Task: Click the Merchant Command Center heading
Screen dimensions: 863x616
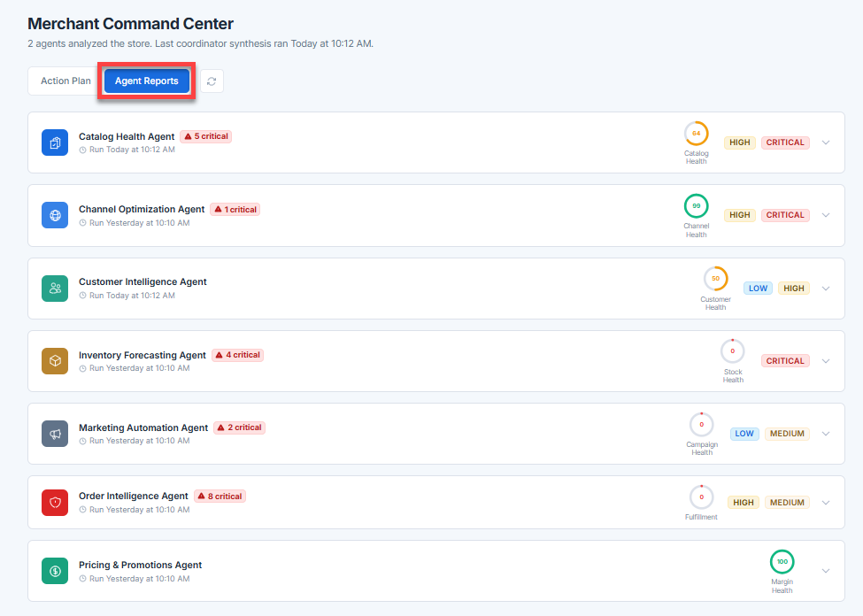Action: coord(130,24)
